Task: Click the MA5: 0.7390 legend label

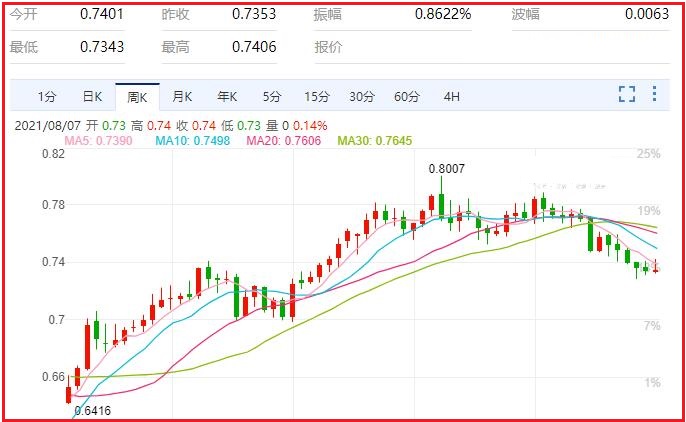Action: click(x=98, y=141)
